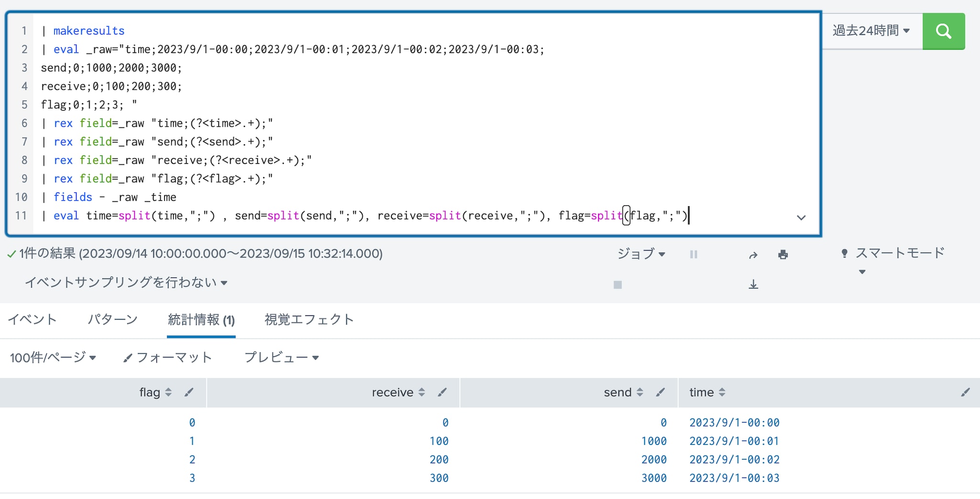This screenshot has width=980, height=499.
Task: Run the search with the green magnifier button
Action: click(943, 31)
